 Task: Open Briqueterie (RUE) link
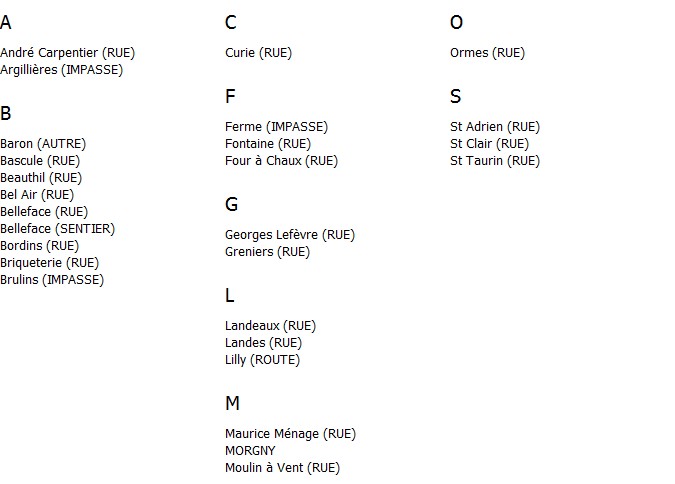click(50, 263)
